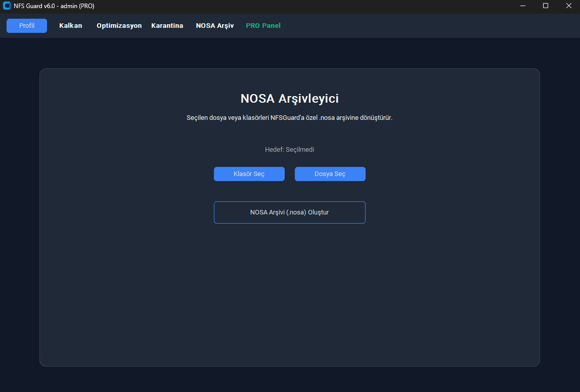Maximize the NFS Guard window
580x392 pixels.
pyautogui.click(x=546, y=6)
